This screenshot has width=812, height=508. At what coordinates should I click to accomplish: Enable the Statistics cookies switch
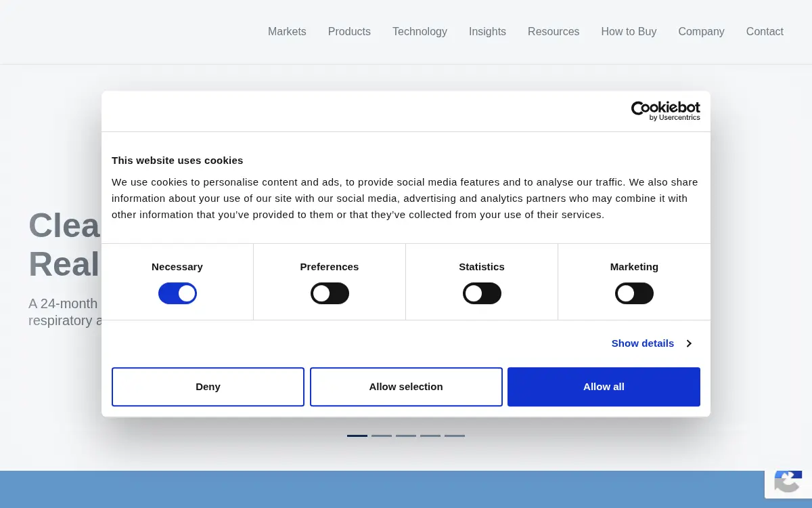482,293
